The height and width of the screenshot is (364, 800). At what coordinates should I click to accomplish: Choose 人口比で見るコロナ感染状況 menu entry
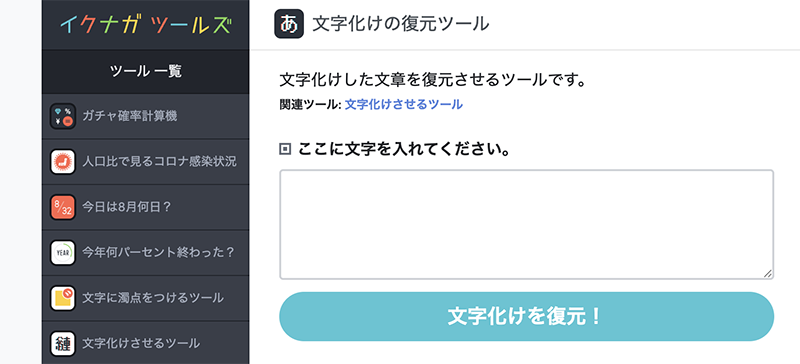[145, 162]
